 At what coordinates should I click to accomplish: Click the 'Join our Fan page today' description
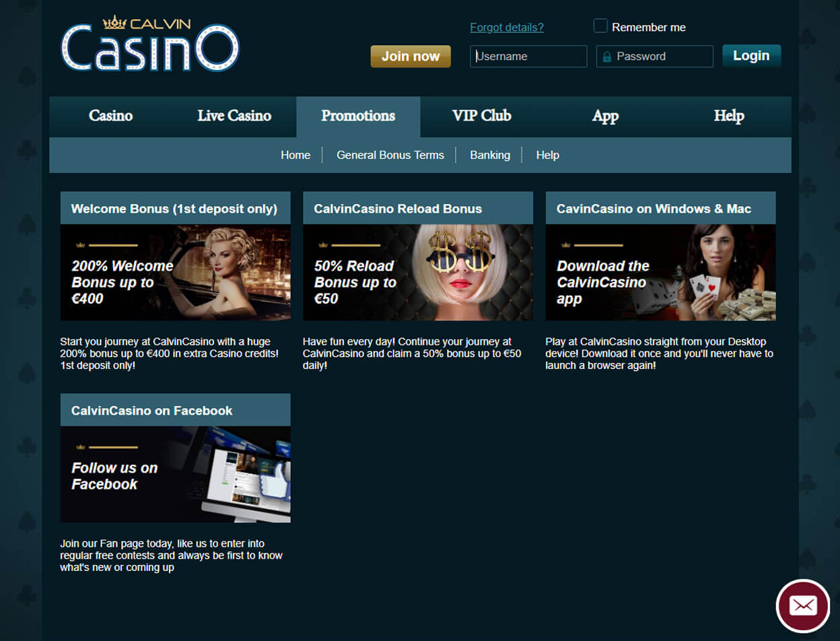[172, 555]
